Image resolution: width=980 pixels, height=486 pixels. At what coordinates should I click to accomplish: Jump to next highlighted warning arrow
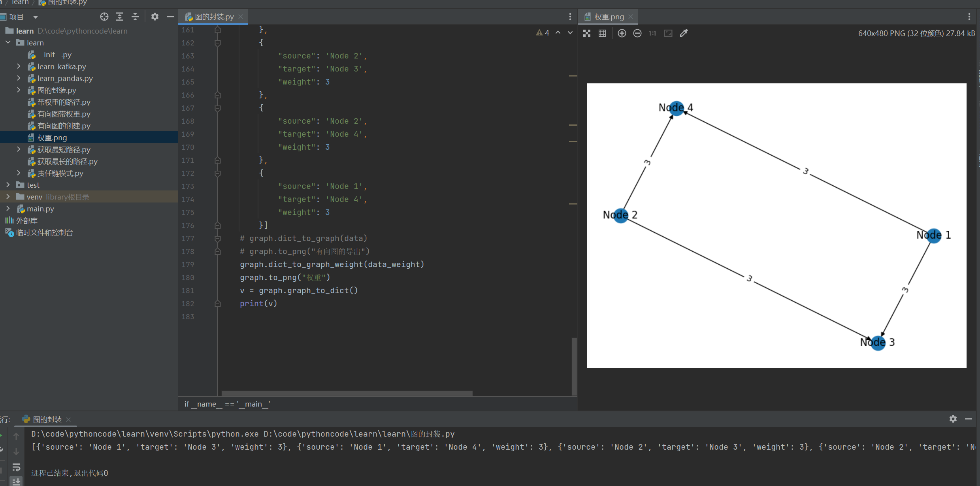[x=570, y=33]
